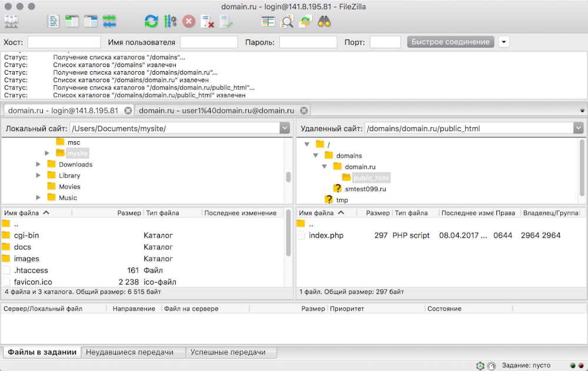The height and width of the screenshot is (371, 588).
Task: Toggle message log display icon
Action: (54, 22)
